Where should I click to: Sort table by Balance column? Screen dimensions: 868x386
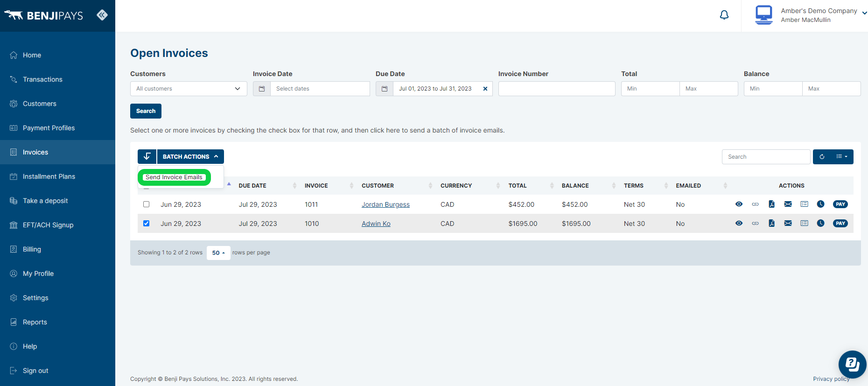[x=588, y=185]
